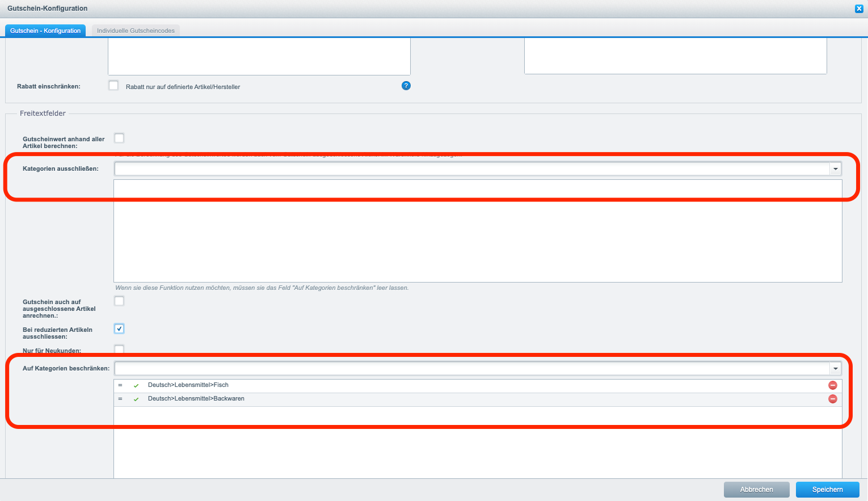Toggle Gutschein auch auf ausgeschlossene Artikel anrechnen

click(x=119, y=301)
